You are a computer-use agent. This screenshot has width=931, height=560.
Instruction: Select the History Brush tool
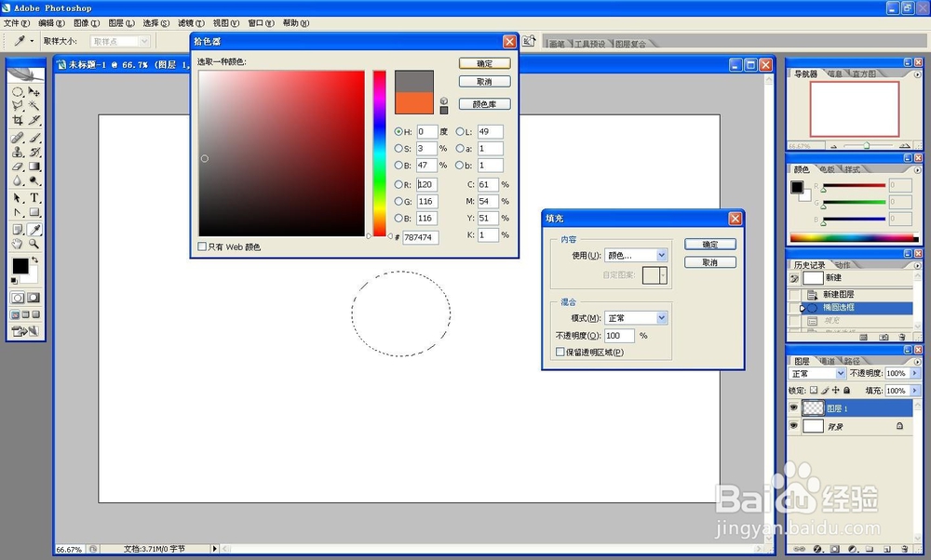(x=34, y=152)
